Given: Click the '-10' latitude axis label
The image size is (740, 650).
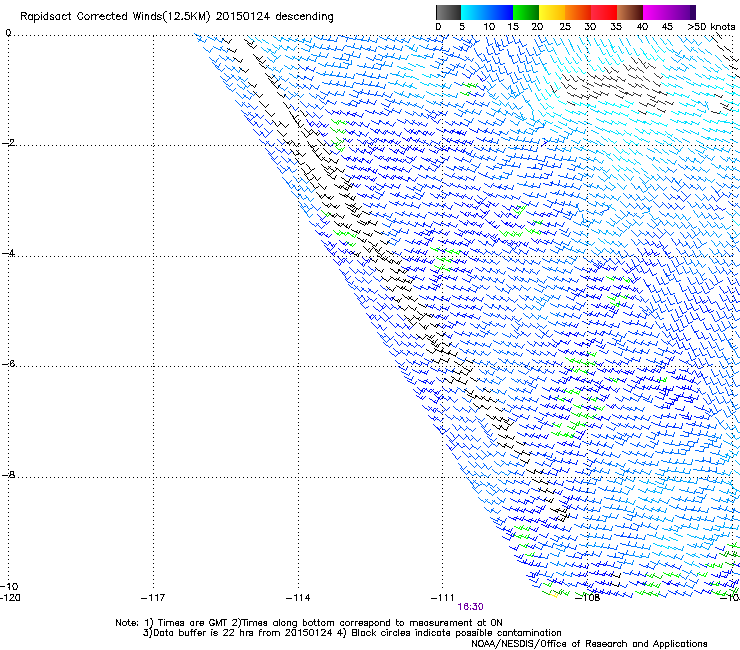Looking at the screenshot, I should click(x=9, y=587).
